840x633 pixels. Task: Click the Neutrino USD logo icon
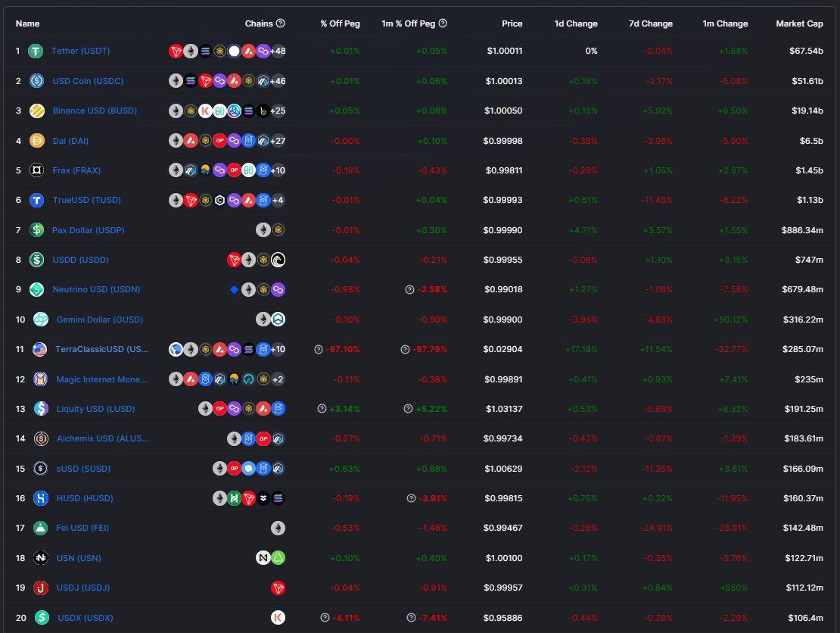(36, 289)
